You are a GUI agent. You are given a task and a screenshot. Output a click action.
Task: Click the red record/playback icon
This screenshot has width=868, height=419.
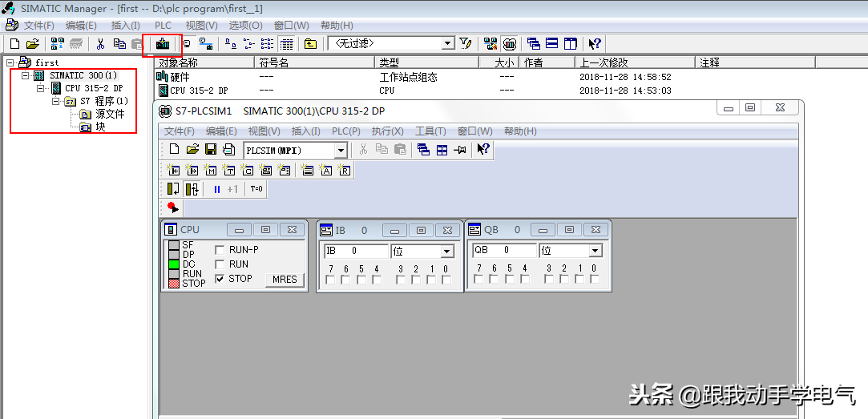coord(172,207)
